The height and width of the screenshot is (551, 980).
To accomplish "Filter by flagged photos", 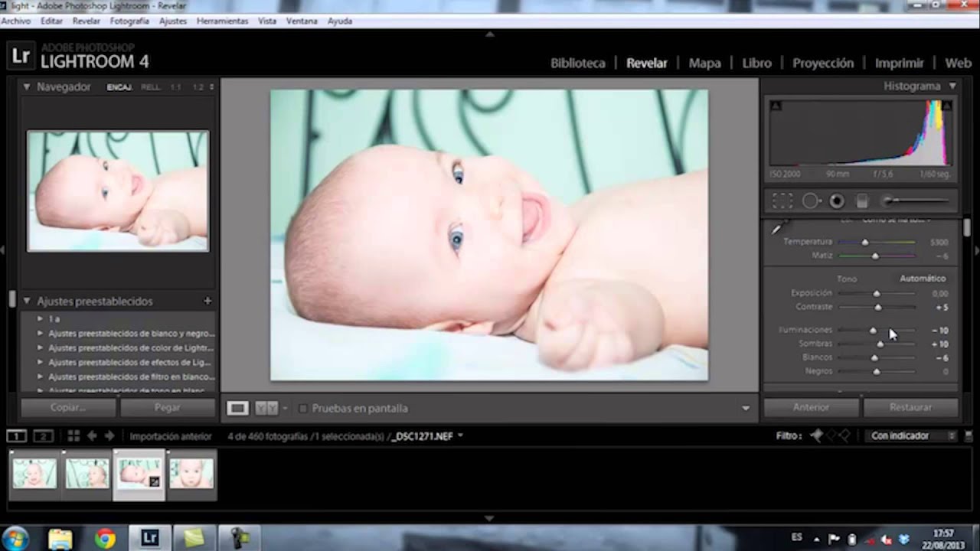I will 817,435.
